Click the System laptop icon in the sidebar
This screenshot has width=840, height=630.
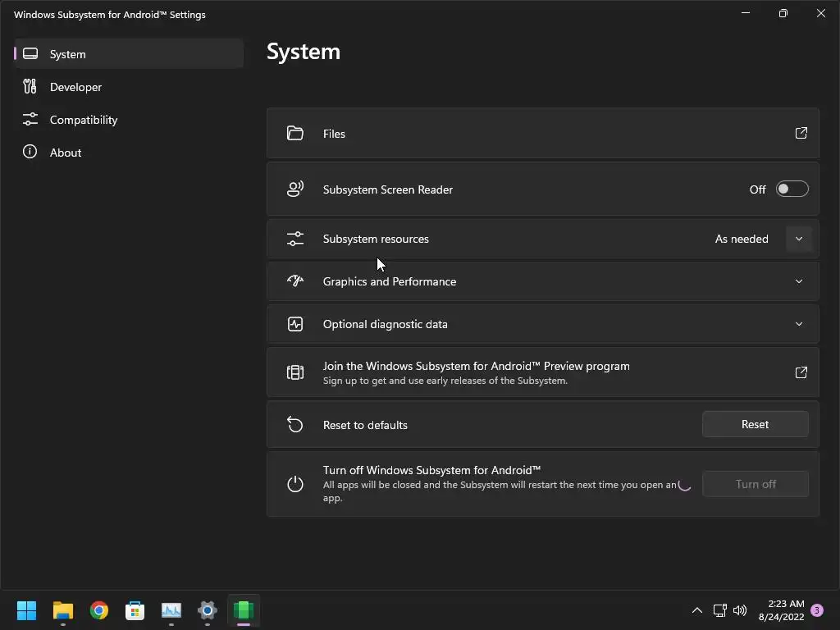click(30, 53)
